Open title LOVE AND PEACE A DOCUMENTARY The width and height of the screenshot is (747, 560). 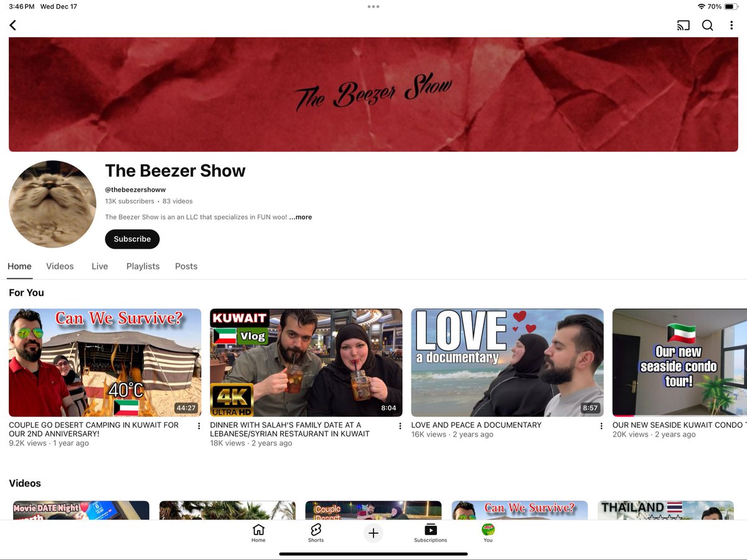[476, 425]
